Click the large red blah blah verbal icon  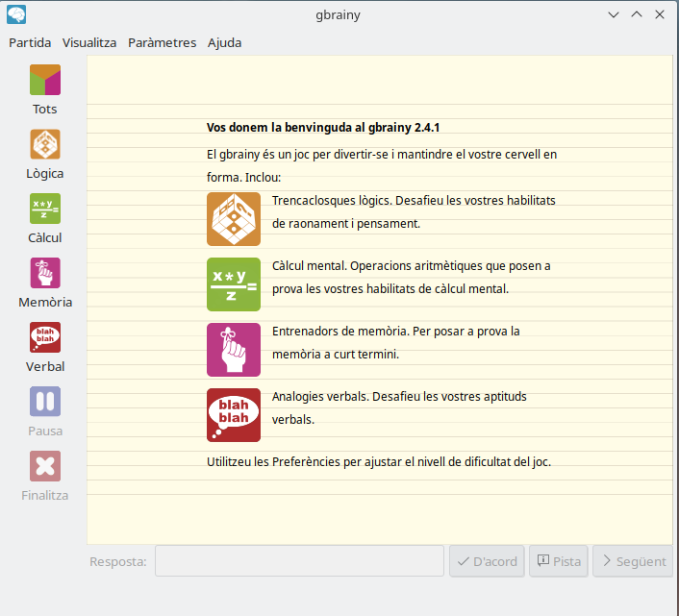point(234,415)
